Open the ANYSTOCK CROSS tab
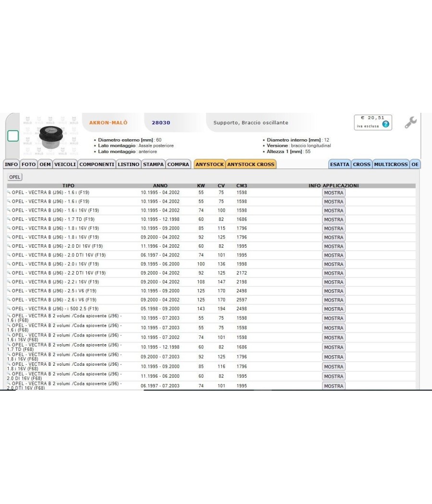 pos(251,164)
